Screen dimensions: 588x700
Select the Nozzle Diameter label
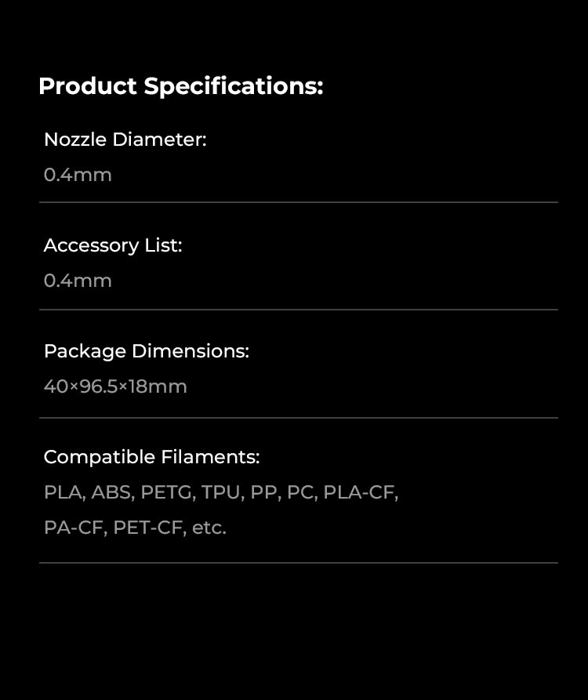125,140
